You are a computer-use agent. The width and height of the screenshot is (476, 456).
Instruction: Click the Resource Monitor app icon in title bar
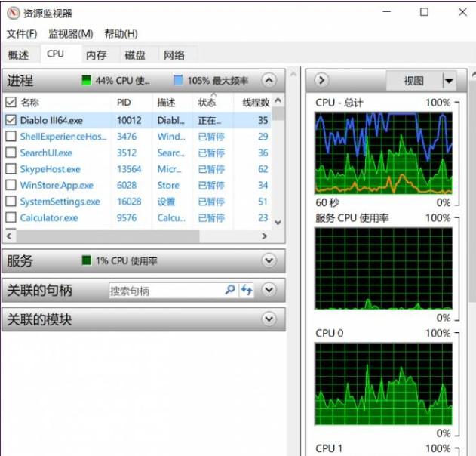click(x=11, y=12)
